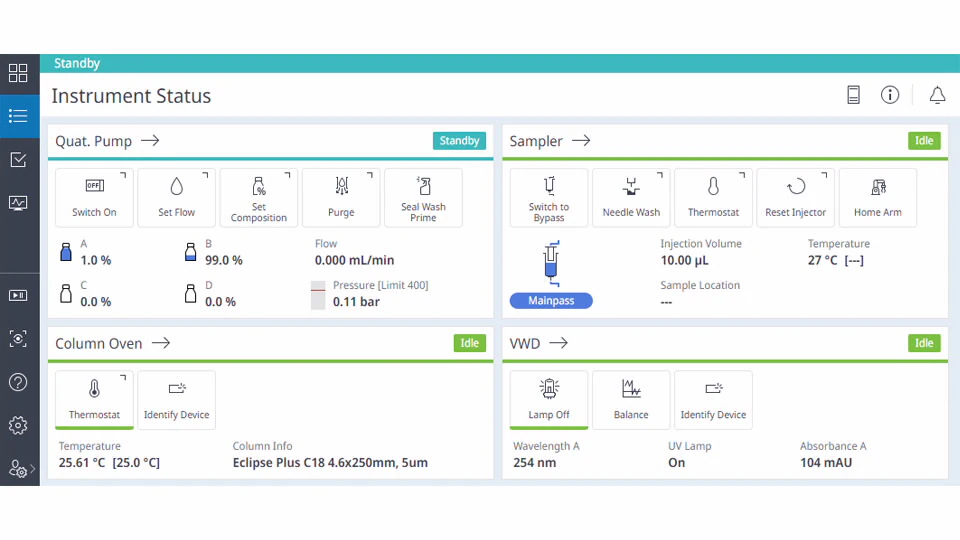Click column info Eclipse Plus C18 text
This screenshot has height=540, width=960.
click(330, 463)
